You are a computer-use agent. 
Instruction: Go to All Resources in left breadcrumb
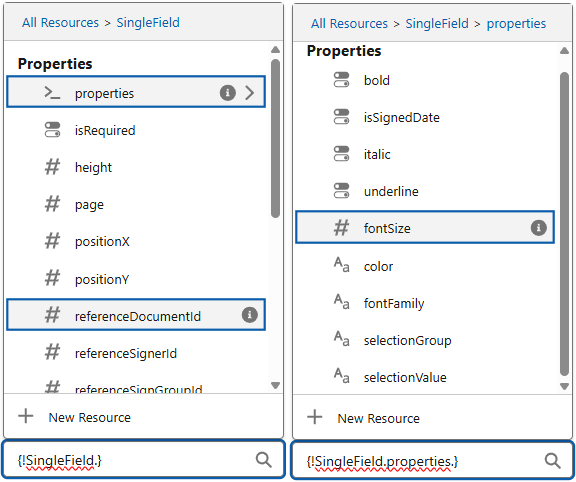pyautogui.click(x=60, y=22)
